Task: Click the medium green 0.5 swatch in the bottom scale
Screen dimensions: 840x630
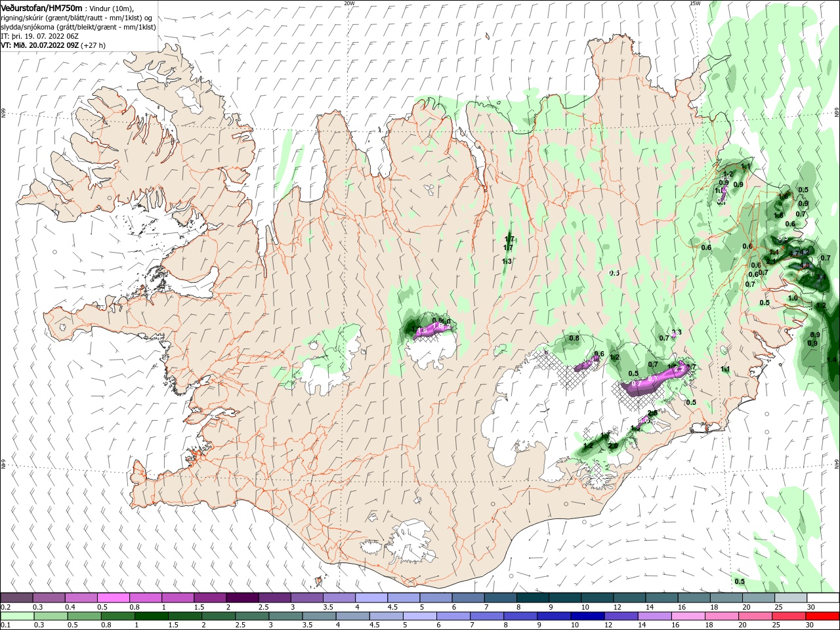Action: point(85,617)
